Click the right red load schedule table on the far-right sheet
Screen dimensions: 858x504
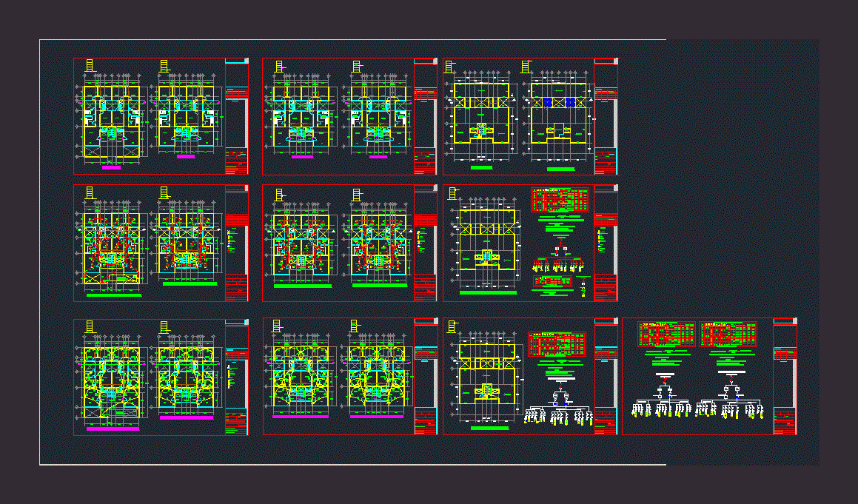point(728,335)
